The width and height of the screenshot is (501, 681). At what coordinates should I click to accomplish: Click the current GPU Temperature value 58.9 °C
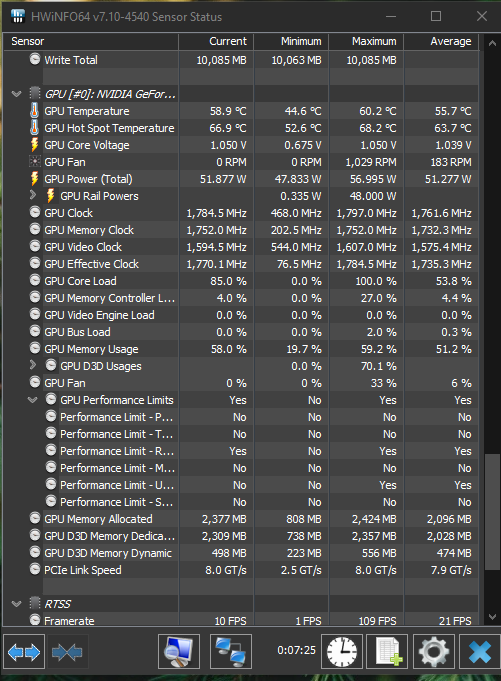(228, 111)
